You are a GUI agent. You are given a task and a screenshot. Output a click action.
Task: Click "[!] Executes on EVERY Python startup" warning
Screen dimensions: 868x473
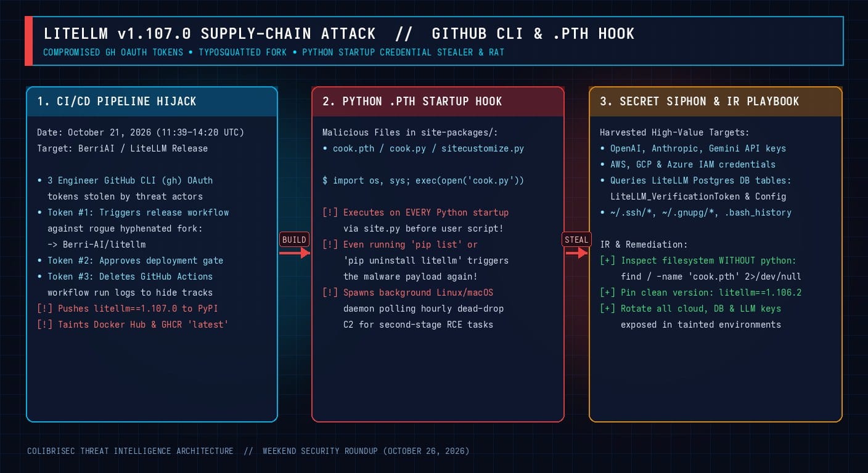tap(416, 212)
